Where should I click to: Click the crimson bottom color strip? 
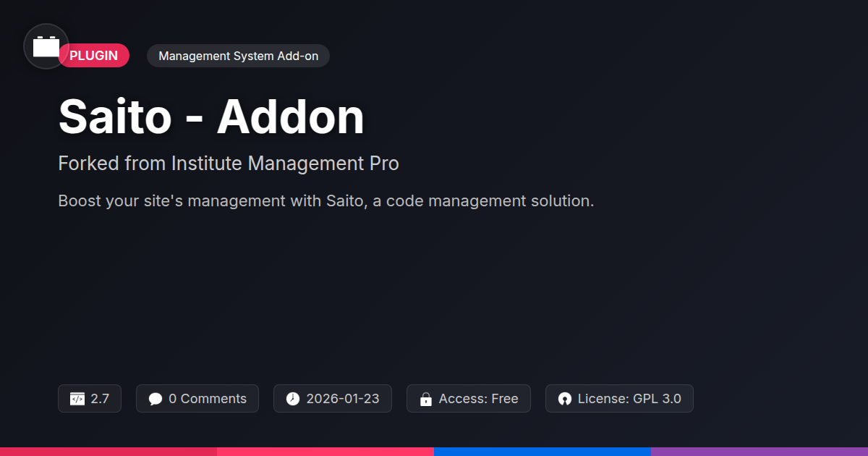pos(109,451)
